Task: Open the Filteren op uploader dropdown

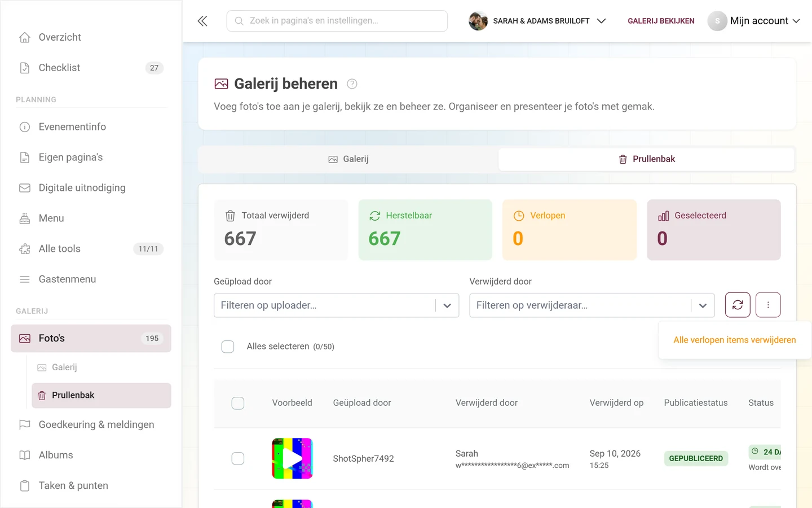Action: pos(337,305)
